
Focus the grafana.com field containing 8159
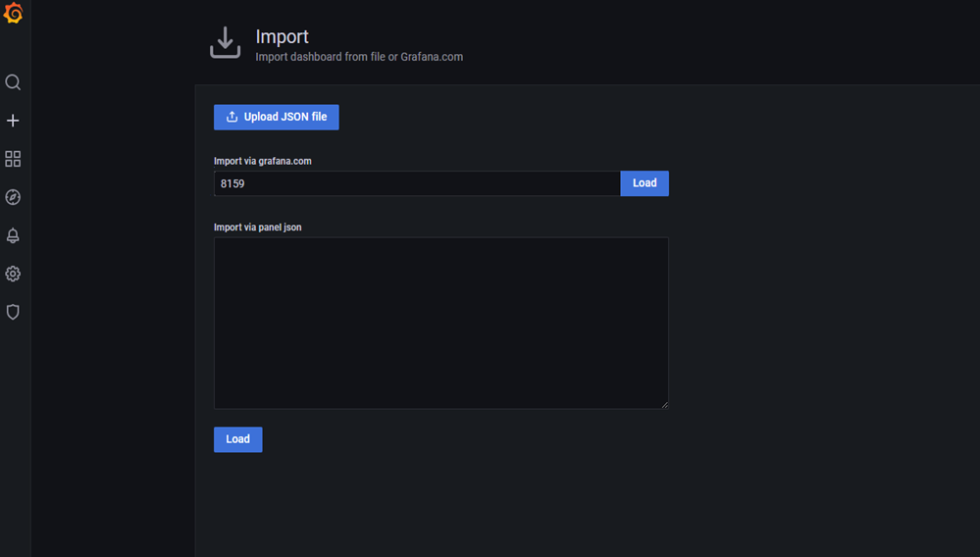417,183
